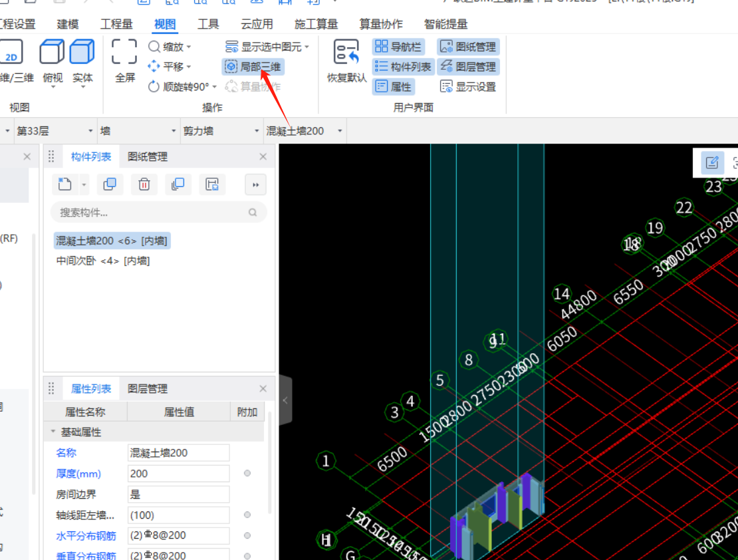Click the 厚度(mm) property name link
This screenshot has height=560, width=738.
(78, 474)
